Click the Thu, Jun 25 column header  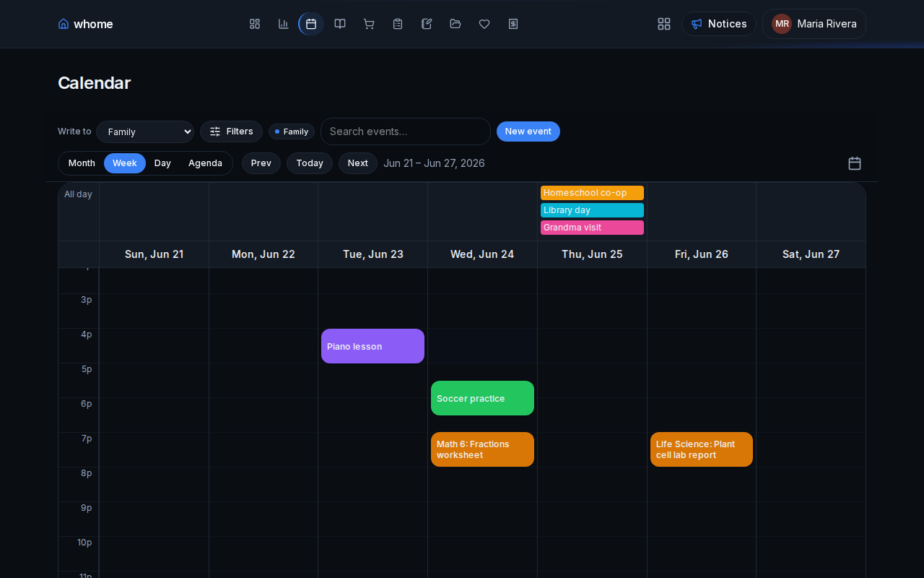click(x=592, y=254)
